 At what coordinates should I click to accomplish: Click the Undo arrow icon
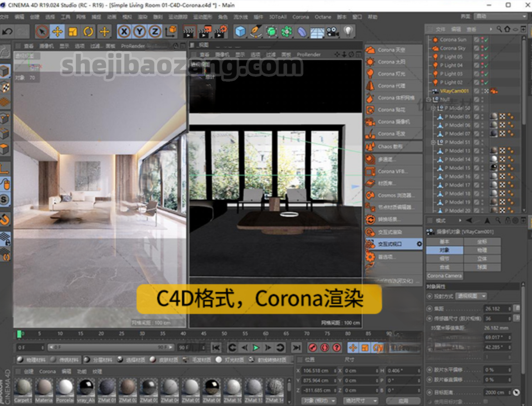click(x=7, y=31)
